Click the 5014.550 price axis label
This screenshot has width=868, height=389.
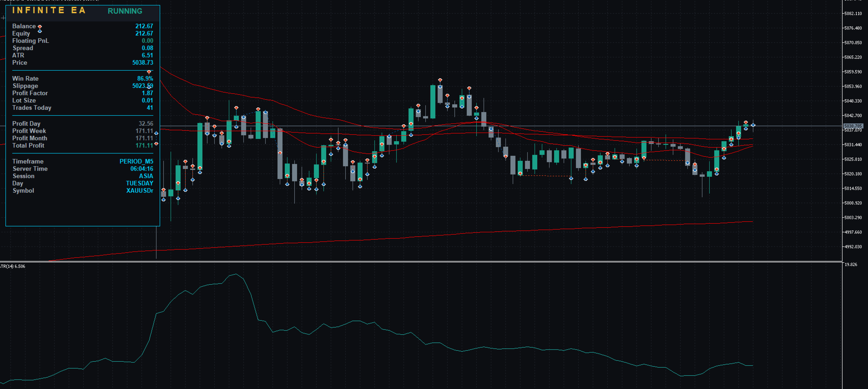click(853, 189)
